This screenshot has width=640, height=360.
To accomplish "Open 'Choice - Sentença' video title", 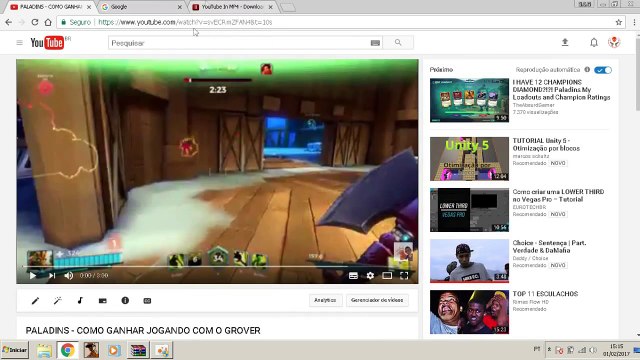I will coord(549,247).
